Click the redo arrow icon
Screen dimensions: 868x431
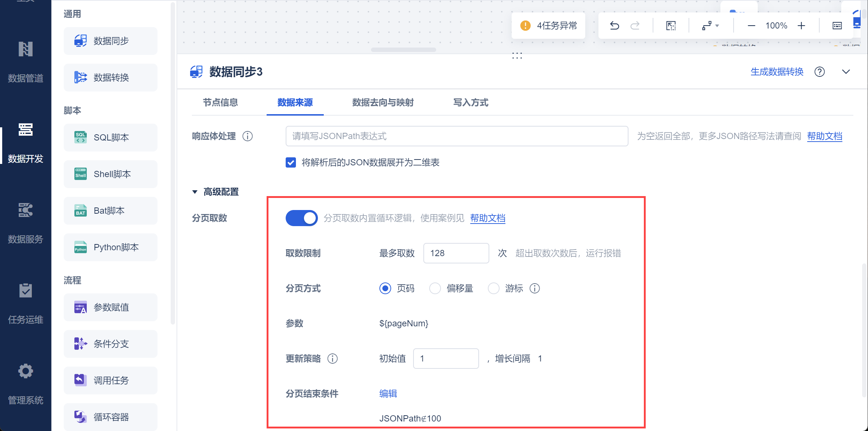click(x=635, y=26)
